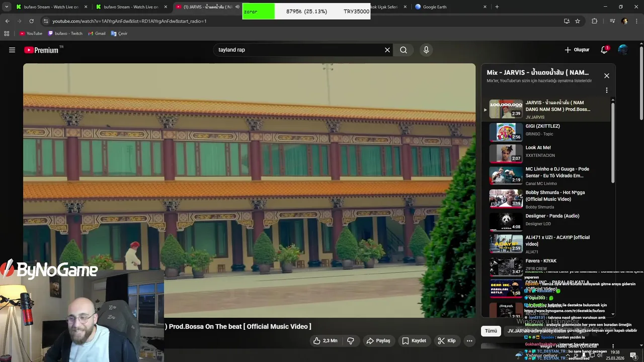Open the Mix playlist options menu

click(x=607, y=90)
